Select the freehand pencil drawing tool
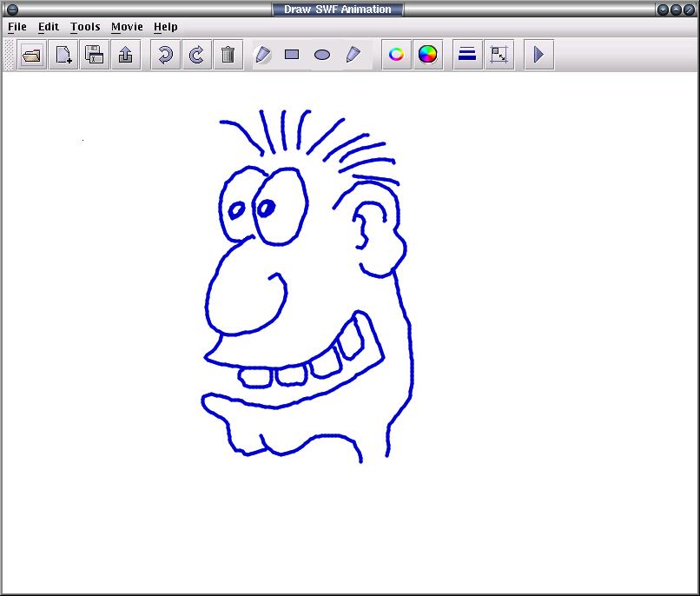The width and height of the screenshot is (700, 596). [x=263, y=55]
